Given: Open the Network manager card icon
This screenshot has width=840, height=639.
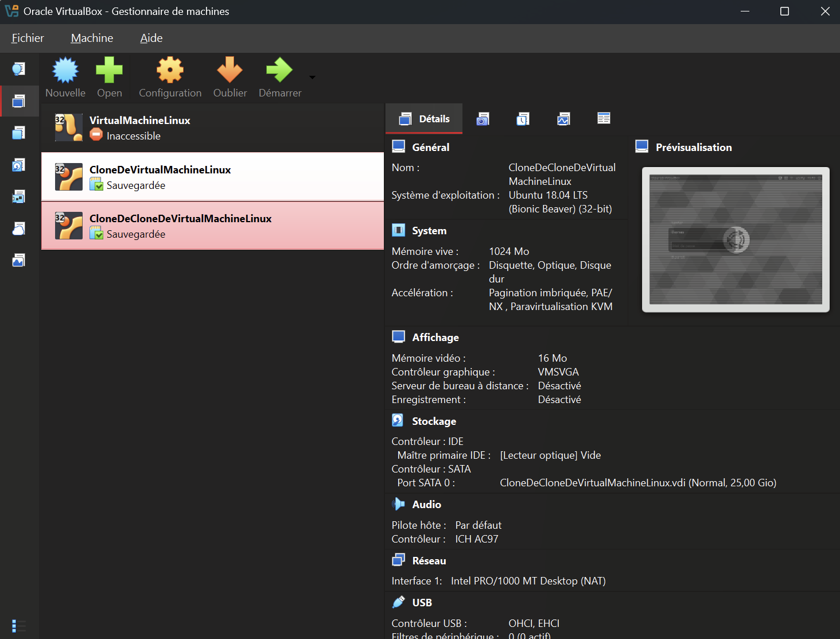Looking at the screenshot, I should (x=19, y=197).
